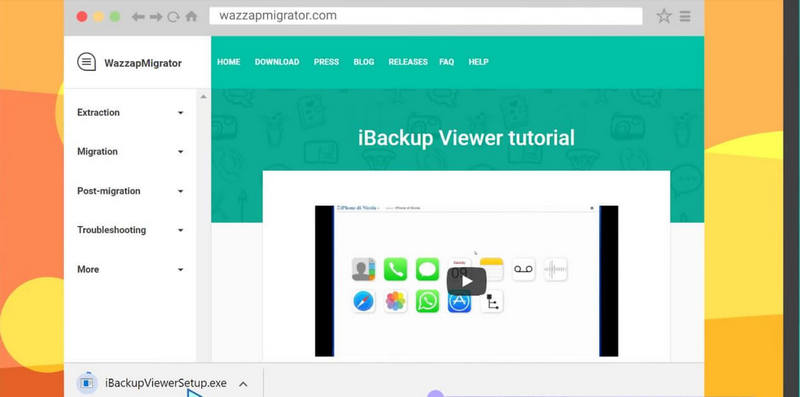Click the browser forward arrow
The height and width of the screenshot is (397, 800).
pos(156,17)
